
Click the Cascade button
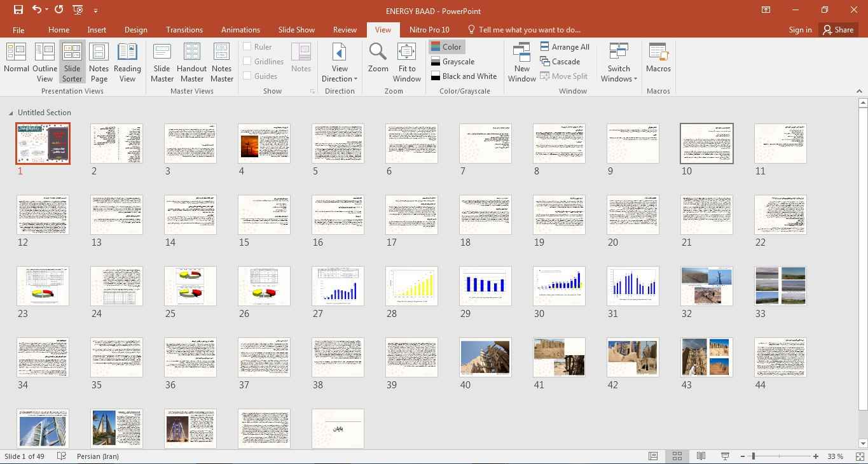pos(560,61)
